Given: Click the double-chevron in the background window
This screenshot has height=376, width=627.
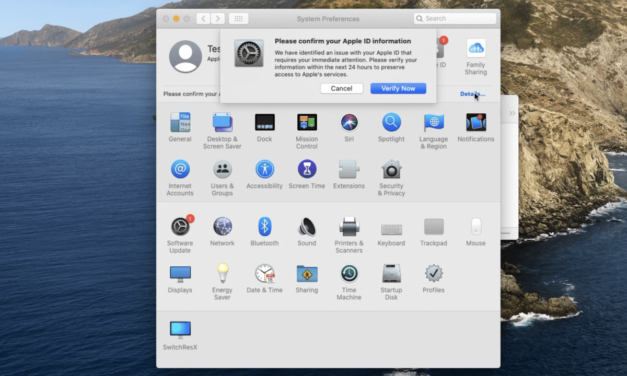Looking at the screenshot, I should tap(512, 113).
